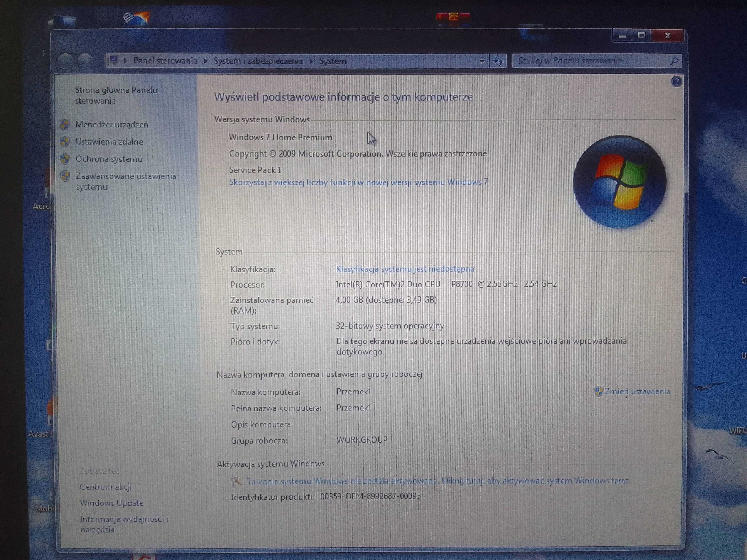Viewport: 747px width, 560px height.
Task: Open Informacje wydajności i narzędzia link
Action: pos(124,524)
